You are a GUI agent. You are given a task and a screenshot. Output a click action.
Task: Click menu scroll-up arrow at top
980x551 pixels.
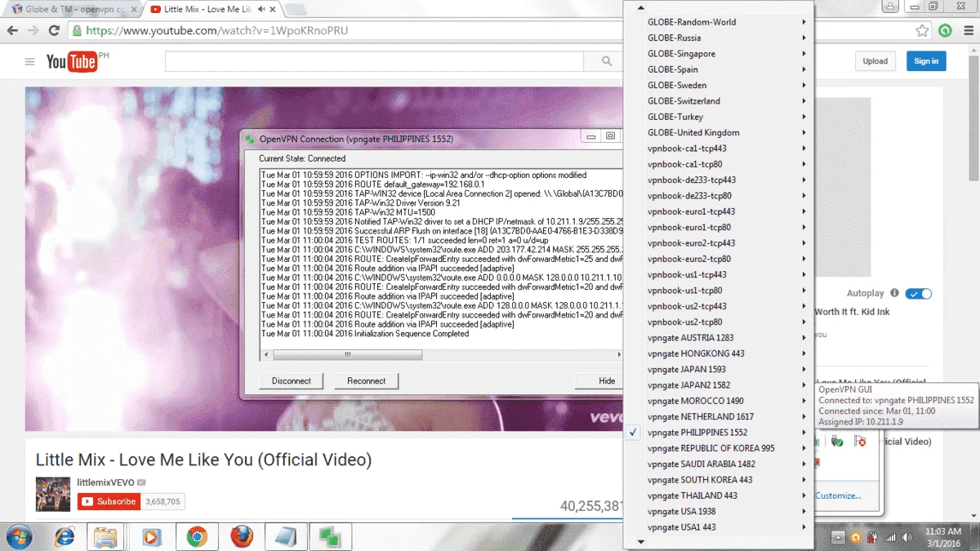[x=641, y=6]
